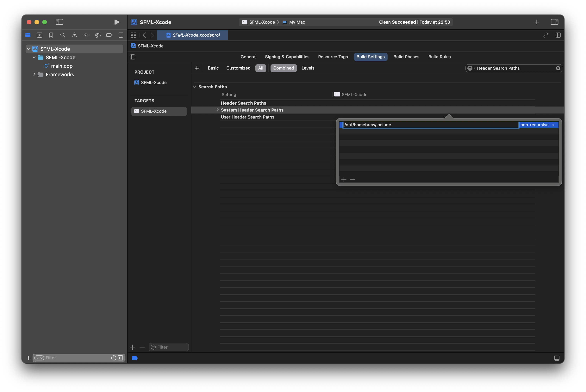Open the search filter options dropdown
The width and height of the screenshot is (586, 392).
click(x=471, y=68)
